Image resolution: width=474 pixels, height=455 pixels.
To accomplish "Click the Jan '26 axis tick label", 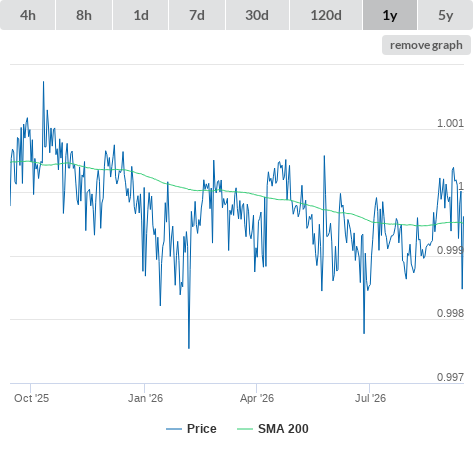I will (x=145, y=398).
